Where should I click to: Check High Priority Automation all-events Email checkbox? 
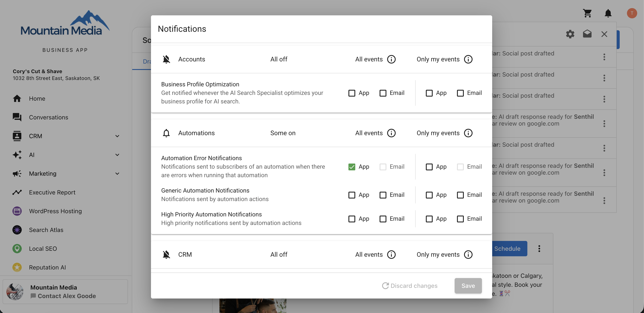coord(383,219)
